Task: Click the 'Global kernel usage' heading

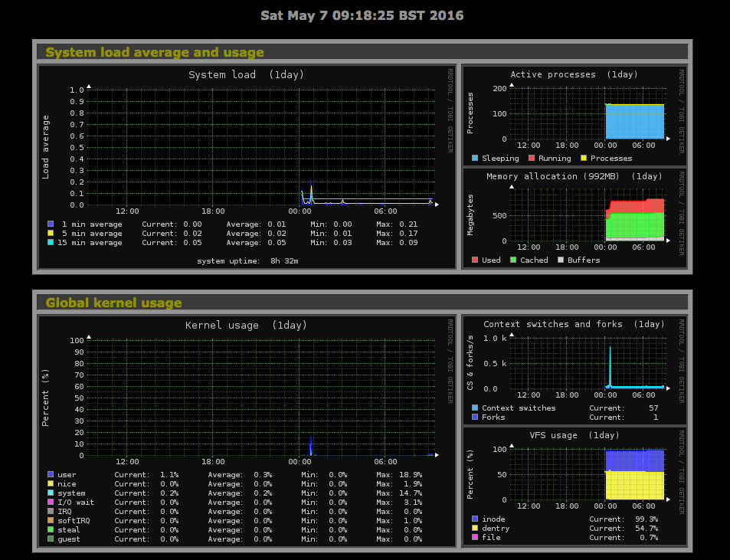Action: (x=113, y=303)
